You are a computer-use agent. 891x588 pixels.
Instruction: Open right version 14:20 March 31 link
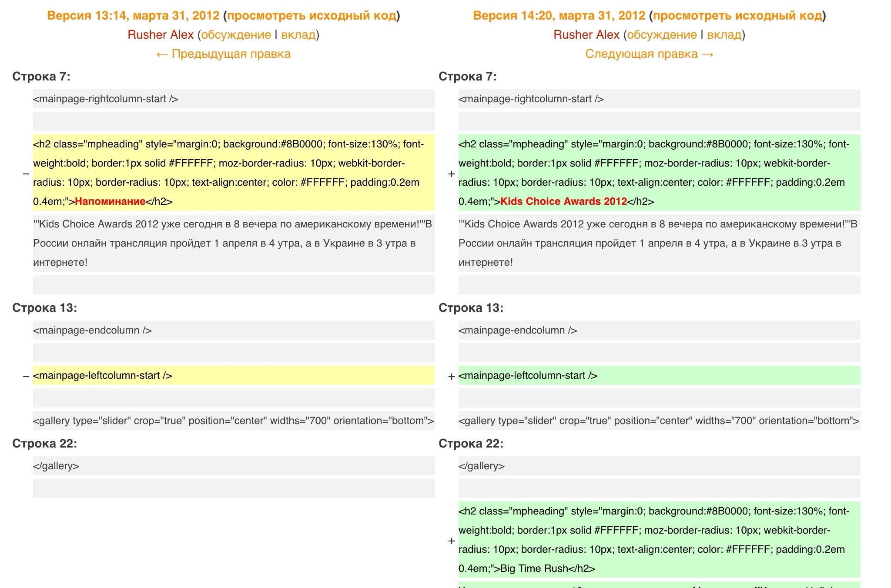pos(559,16)
